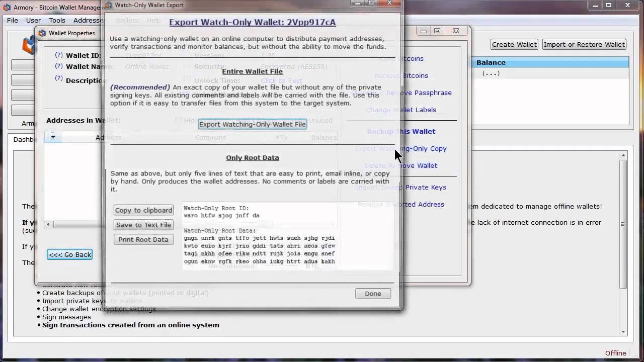
Task: Click Save to Text File button
Action: point(143,225)
